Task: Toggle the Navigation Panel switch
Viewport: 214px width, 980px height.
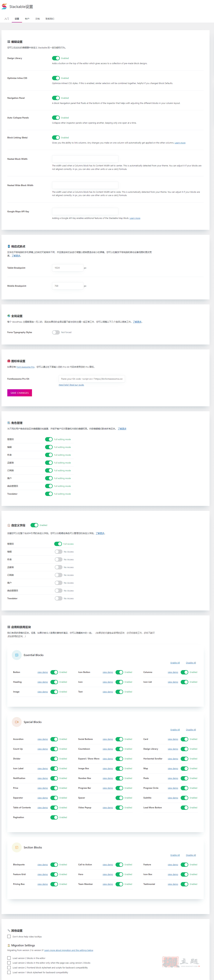Action: pyautogui.click(x=56, y=98)
